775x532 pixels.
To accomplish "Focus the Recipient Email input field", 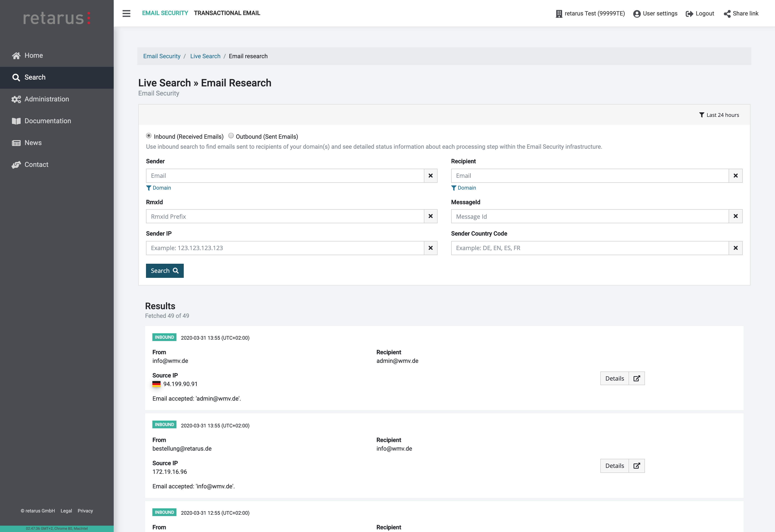I will tap(590, 176).
